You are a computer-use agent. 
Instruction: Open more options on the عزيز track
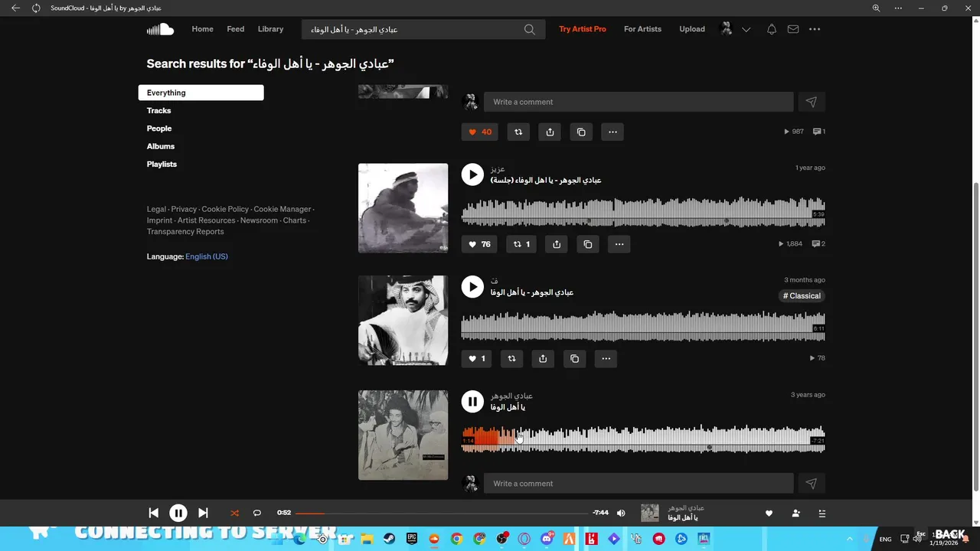tap(619, 244)
